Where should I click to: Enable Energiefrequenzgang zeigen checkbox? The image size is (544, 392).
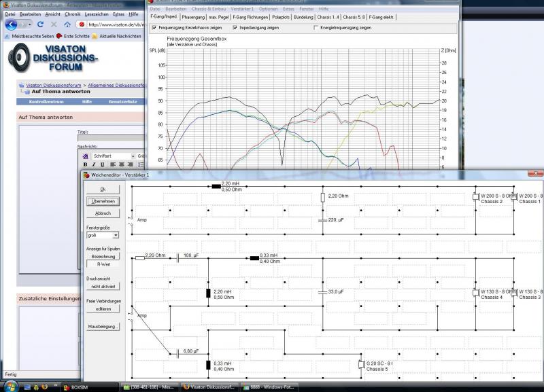coord(316,28)
